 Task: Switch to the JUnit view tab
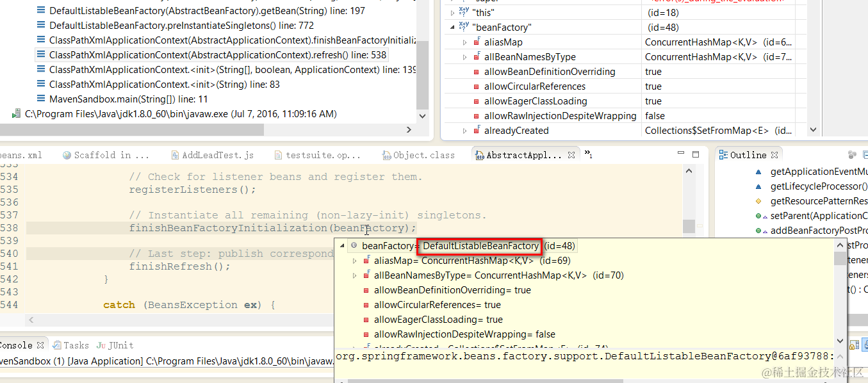coord(115,345)
